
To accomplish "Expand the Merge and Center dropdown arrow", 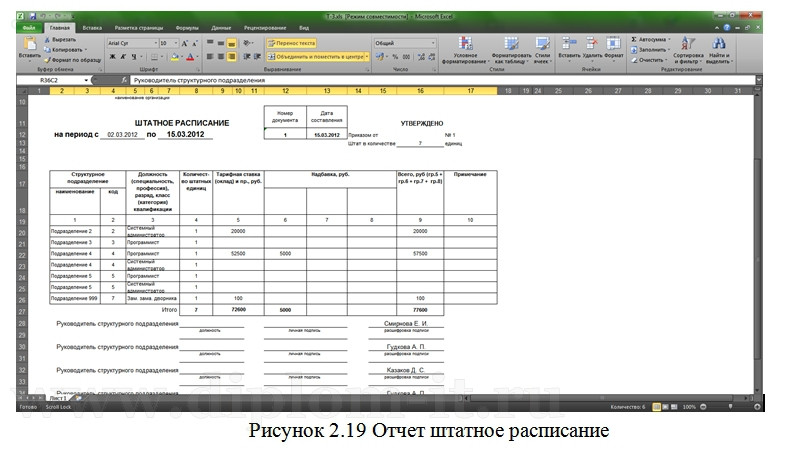I will click(367, 57).
